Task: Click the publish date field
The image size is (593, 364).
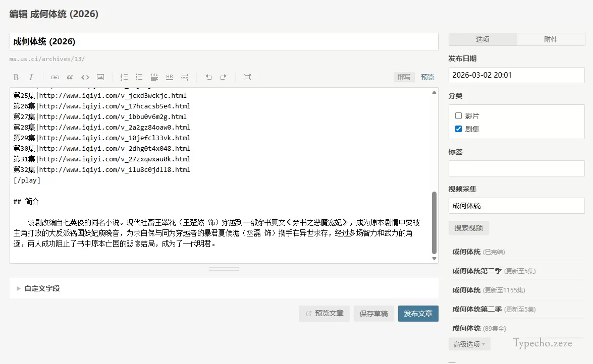Action: coord(516,75)
